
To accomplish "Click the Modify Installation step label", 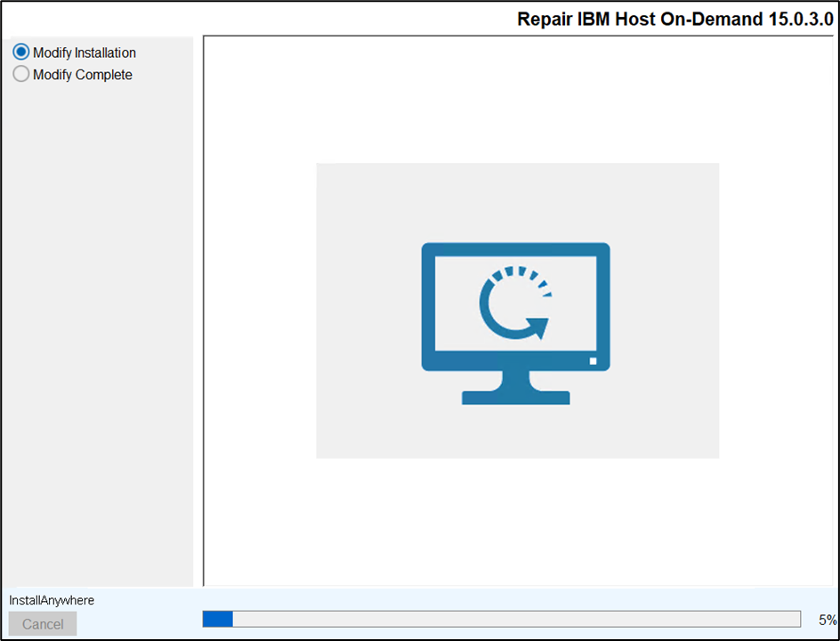I will coord(85,53).
